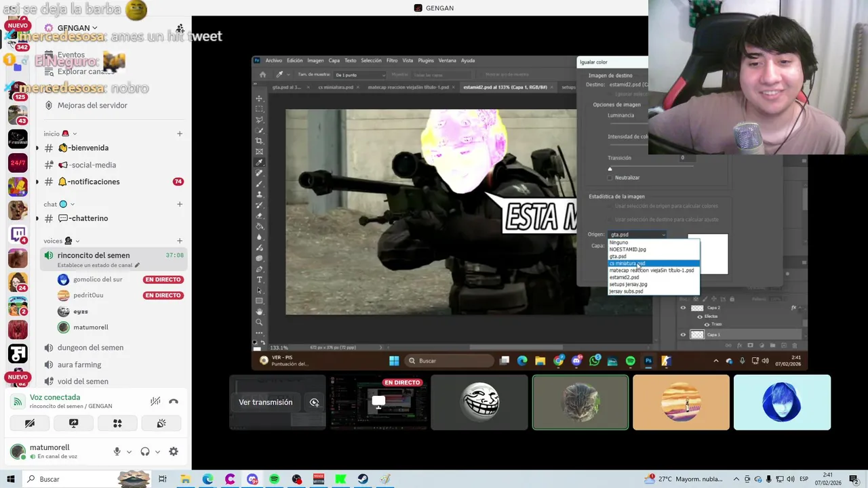
Task: Select the blue avatar participant tile
Action: click(782, 403)
